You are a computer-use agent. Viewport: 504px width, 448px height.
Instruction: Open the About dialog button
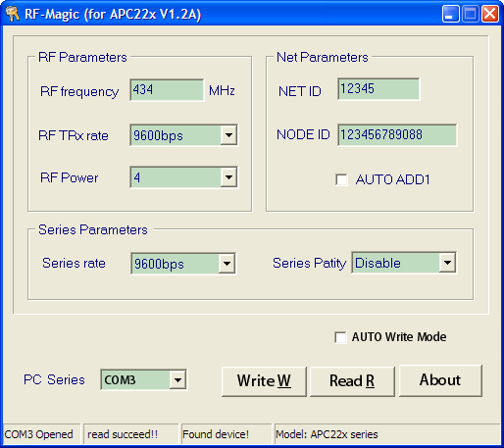point(440,380)
